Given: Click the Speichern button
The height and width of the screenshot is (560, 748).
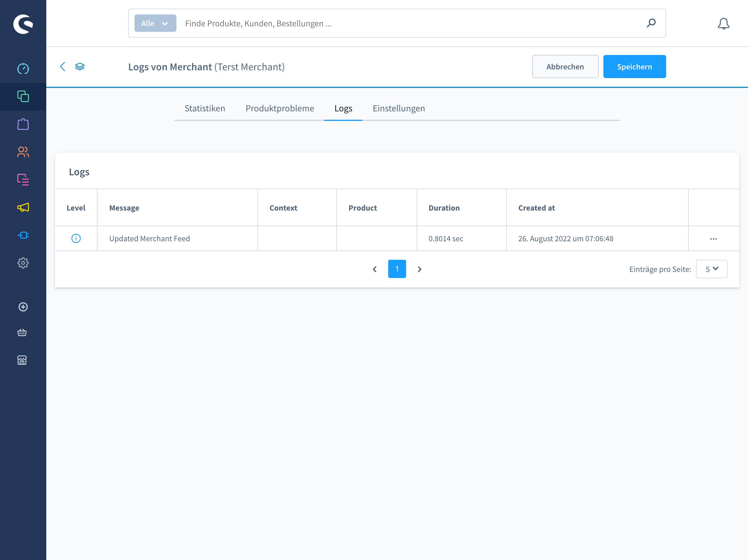Looking at the screenshot, I should (634, 67).
